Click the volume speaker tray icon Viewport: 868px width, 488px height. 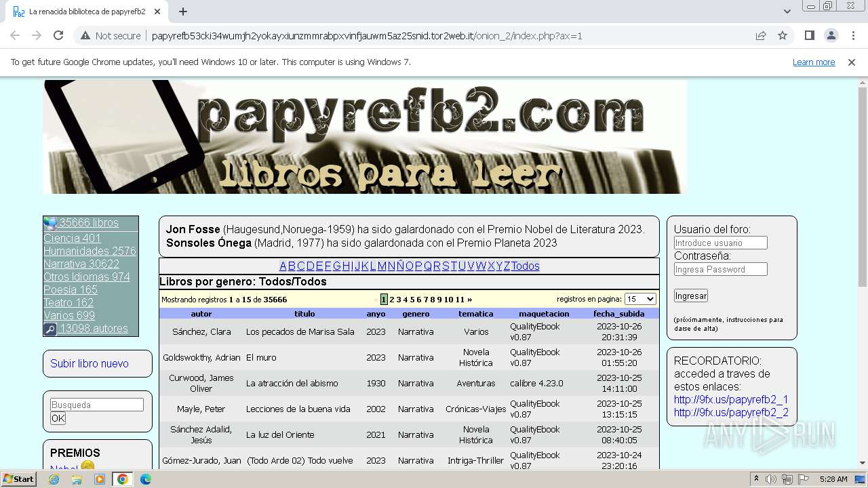771,479
